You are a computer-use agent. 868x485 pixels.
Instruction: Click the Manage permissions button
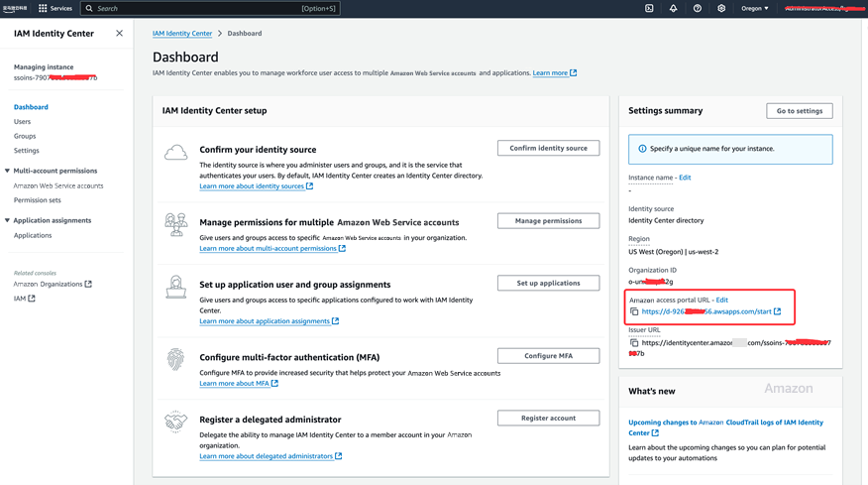tap(548, 220)
